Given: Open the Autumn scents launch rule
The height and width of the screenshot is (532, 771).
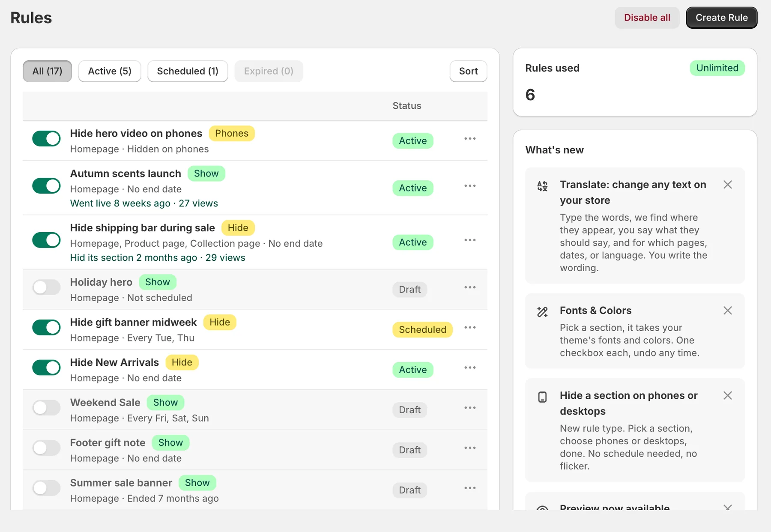Looking at the screenshot, I should pos(126,173).
